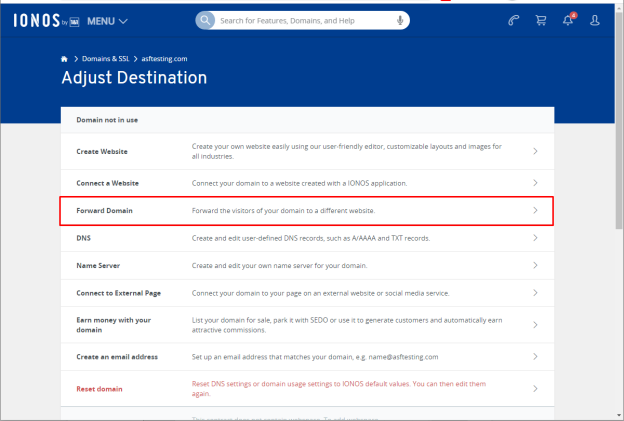The width and height of the screenshot is (624, 421).
Task: Activate voice search microphone icon
Action: [x=400, y=20]
